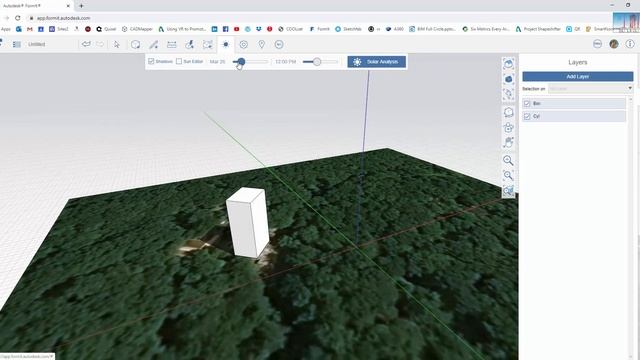Open the BIM Full Circle bookmark
Image resolution: width=640 pixels, height=360 pixels.
pyautogui.click(x=432, y=29)
